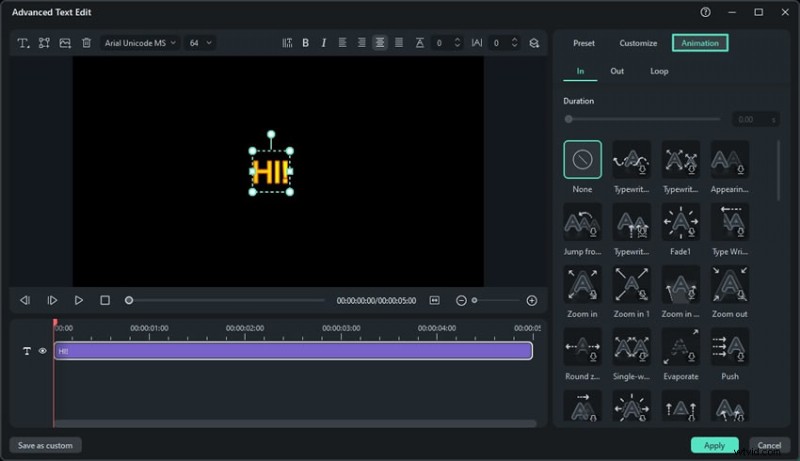Align text to the left
Screen dimensions: 800x461
click(x=342, y=43)
